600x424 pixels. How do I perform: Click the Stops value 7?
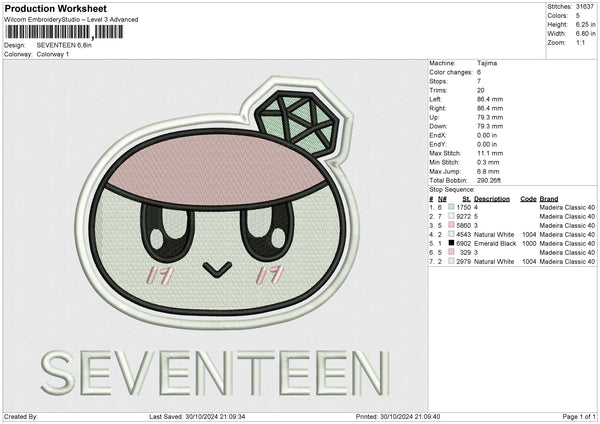[x=479, y=81]
